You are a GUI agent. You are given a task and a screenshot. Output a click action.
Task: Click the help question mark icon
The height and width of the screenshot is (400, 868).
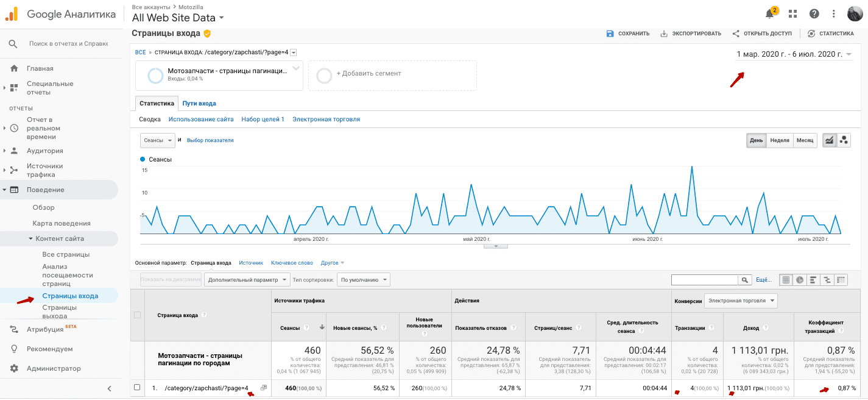point(814,13)
